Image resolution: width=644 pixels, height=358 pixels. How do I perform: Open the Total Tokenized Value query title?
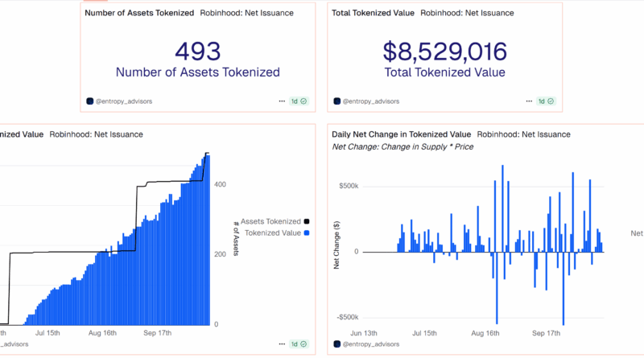[373, 13]
